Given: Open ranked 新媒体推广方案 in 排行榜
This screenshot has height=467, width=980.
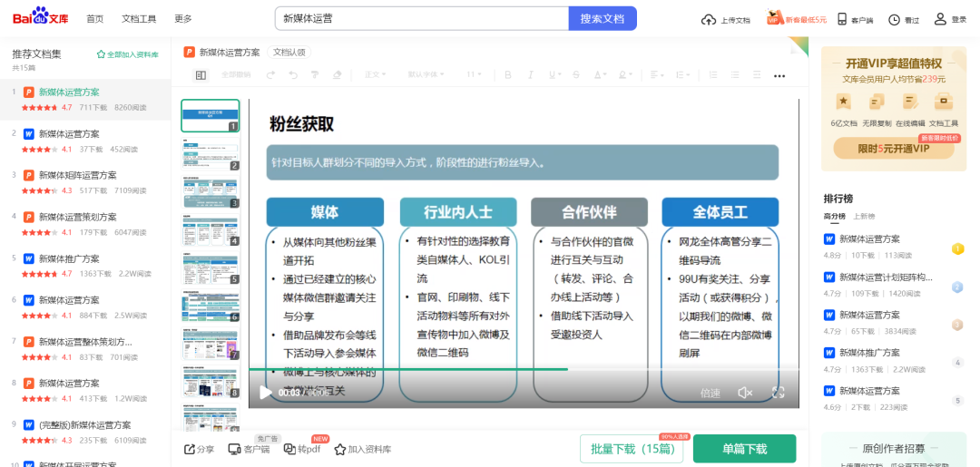Looking at the screenshot, I should tap(869, 353).
